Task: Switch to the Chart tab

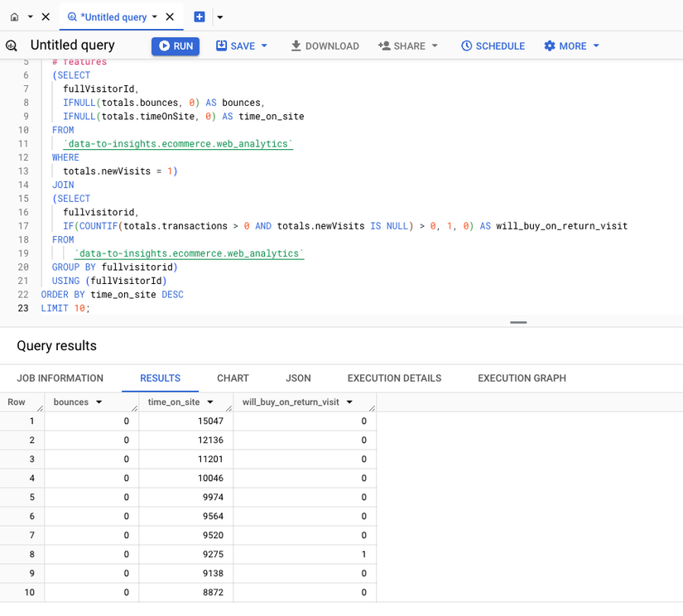Action: pos(233,378)
